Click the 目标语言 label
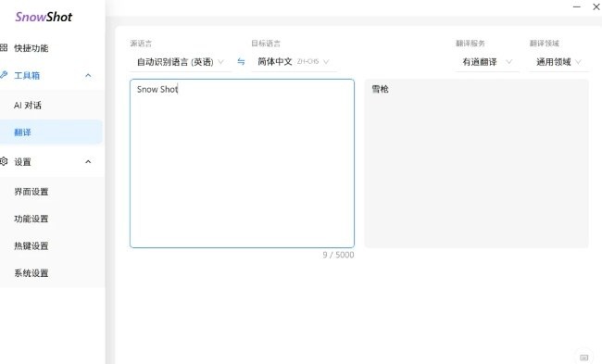This screenshot has height=364, width=602. pyautogui.click(x=266, y=44)
